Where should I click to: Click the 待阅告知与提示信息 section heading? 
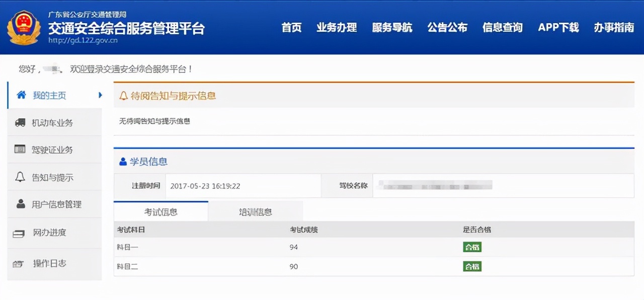click(x=173, y=96)
